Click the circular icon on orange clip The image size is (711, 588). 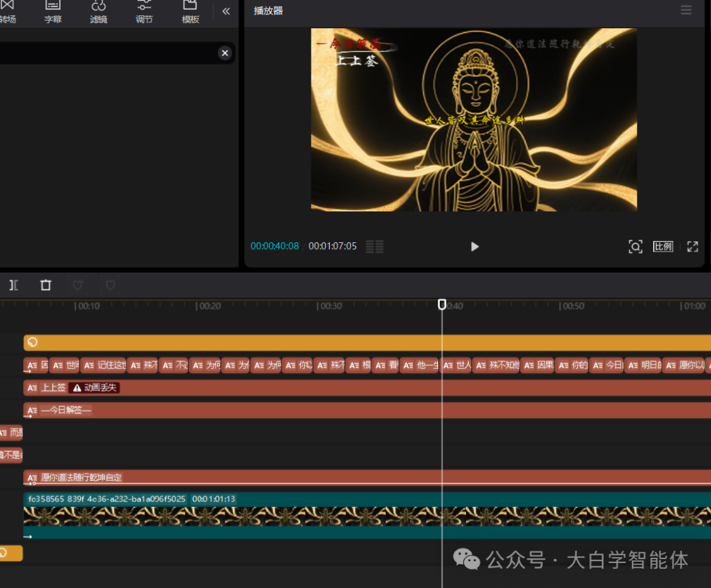coord(32,342)
